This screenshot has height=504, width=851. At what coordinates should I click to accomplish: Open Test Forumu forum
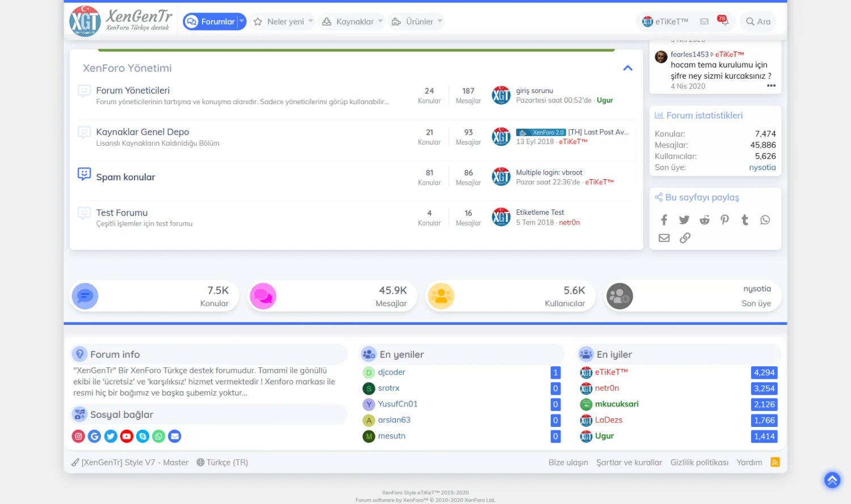[122, 213]
